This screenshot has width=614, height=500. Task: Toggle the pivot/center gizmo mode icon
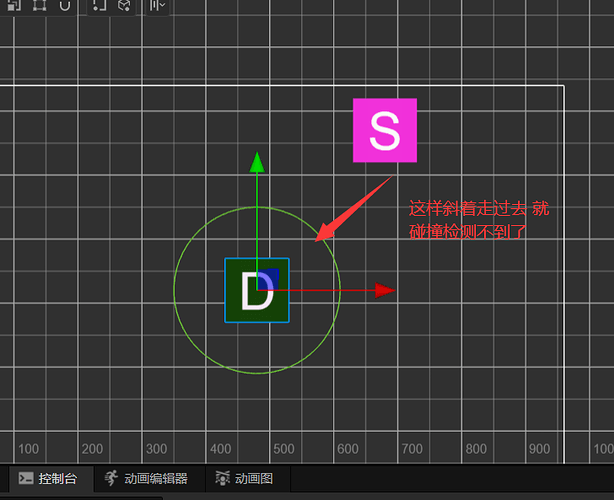click(x=99, y=5)
